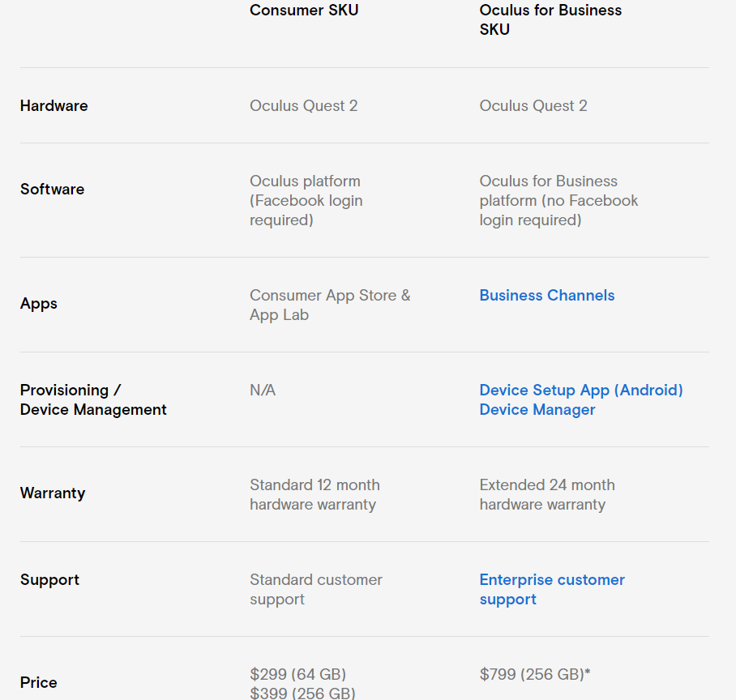Click the Provisioning / Device Management label
736x700 pixels.
click(x=93, y=400)
